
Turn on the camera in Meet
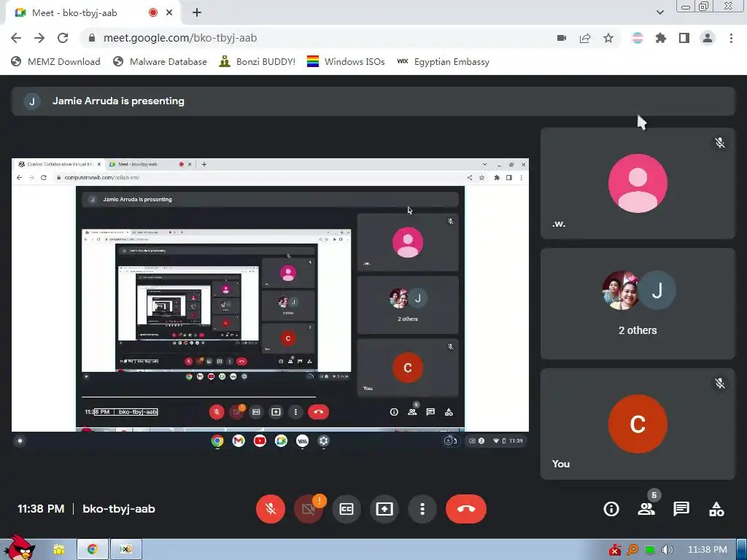pyautogui.click(x=309, y=508)
